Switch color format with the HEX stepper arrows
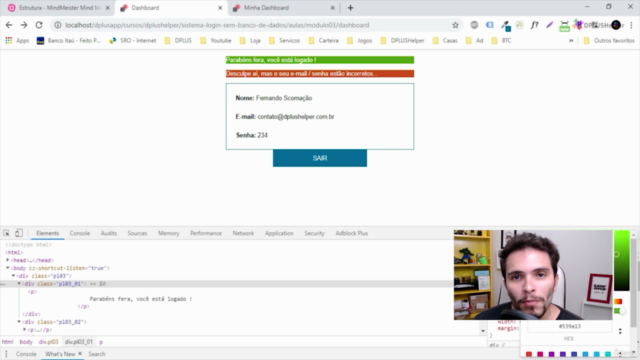The height and width of the screenshot is (360, 640). point(620,331)
